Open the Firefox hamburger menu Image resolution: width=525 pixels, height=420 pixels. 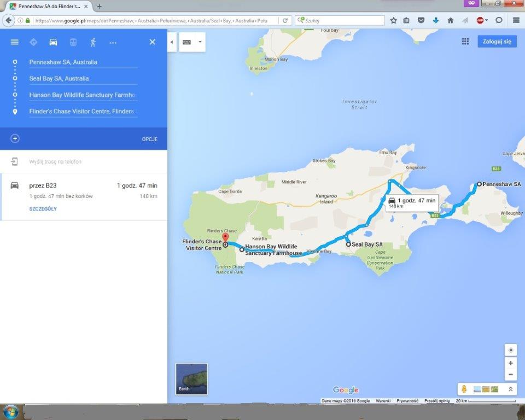[516, 20]
